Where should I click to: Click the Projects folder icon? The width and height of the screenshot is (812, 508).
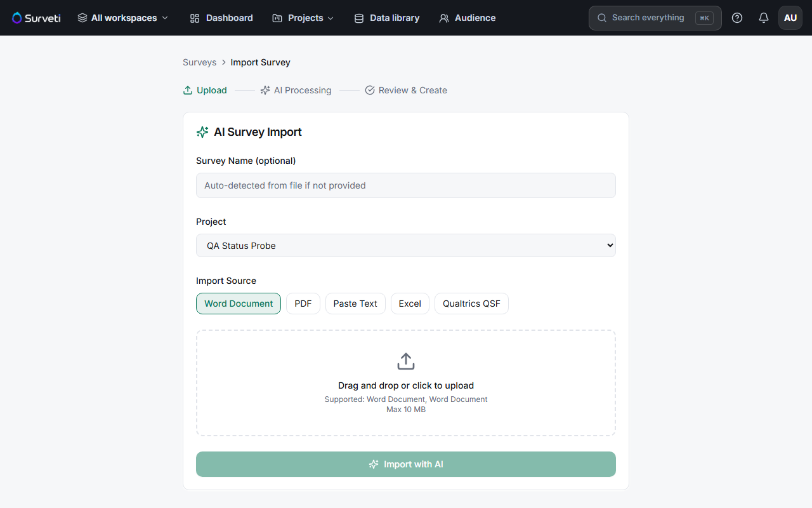(277, 18)
